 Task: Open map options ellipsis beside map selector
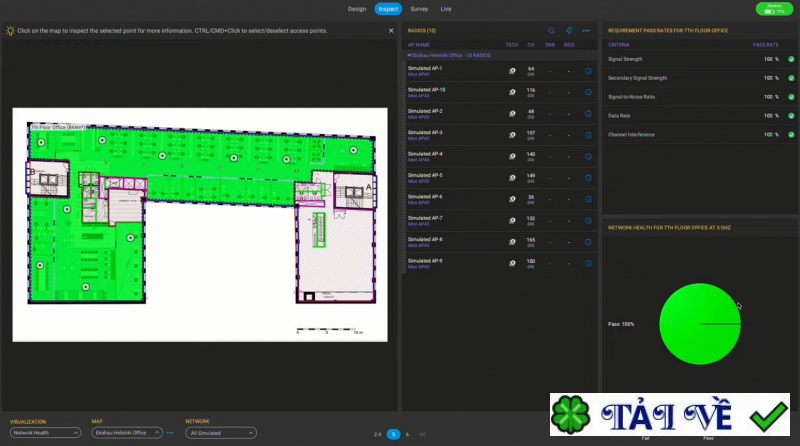pyautogui.click(x=170, y=433)
